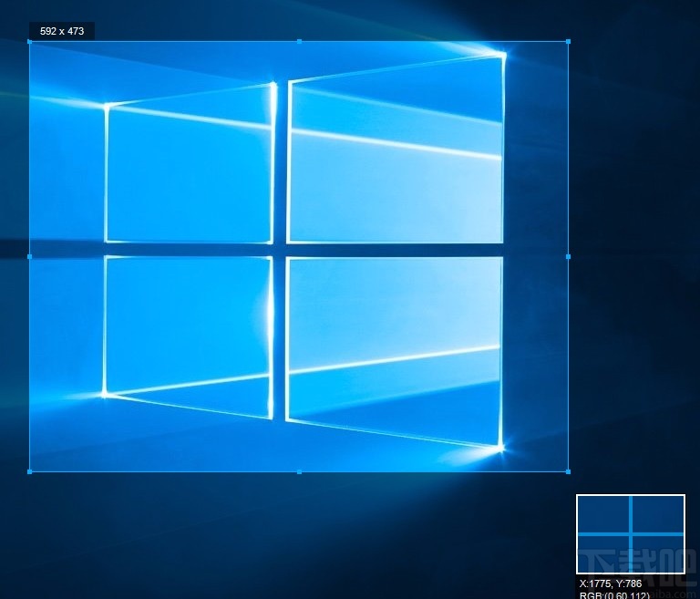Click the middle-left selection resize handle
Image resolution: width=700 pixels, height=599 pixels.
(29, 257)
